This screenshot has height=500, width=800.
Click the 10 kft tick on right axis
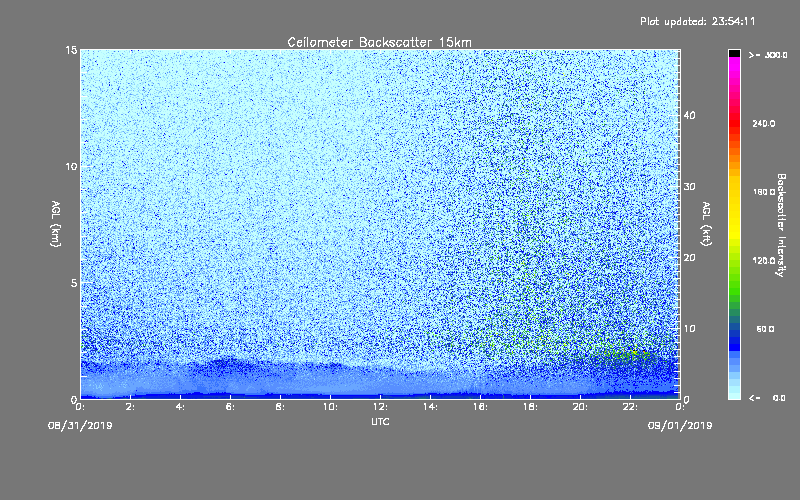click(x=689, y=329)
